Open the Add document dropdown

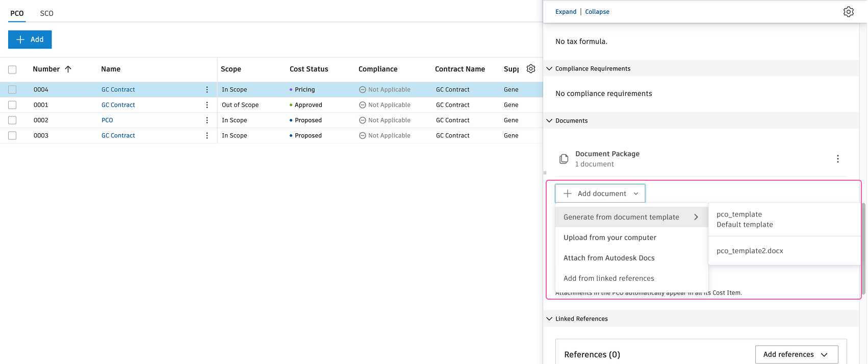pyautogui.click(x=600, y=193)
